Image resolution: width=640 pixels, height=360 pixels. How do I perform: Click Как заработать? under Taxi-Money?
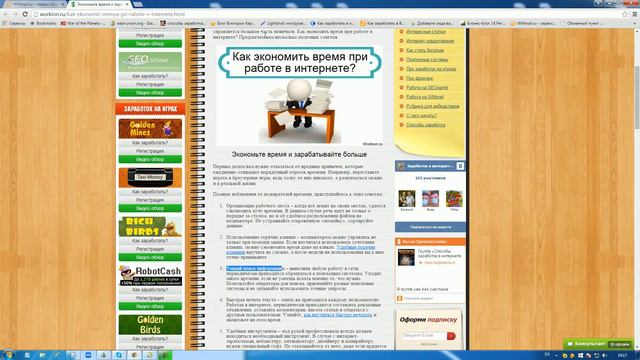(150, 192)
